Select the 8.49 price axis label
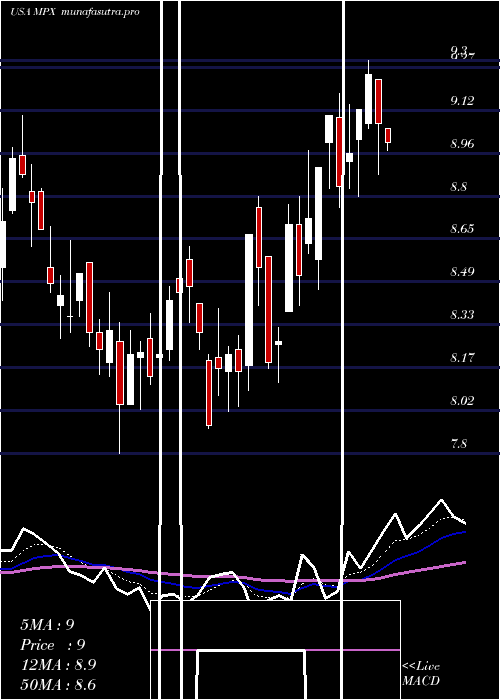500x700 pixels. [462, 272]
